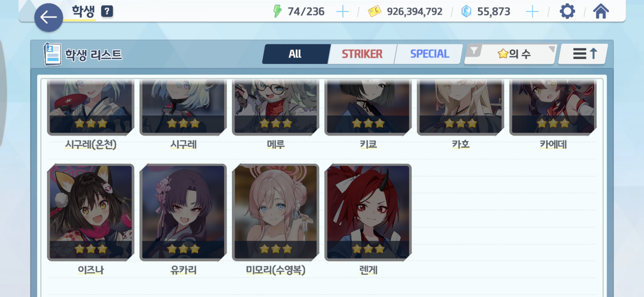Expand the '의 수' star sort dropdown
The height and width of the screenshot is (297, 644).
coord(514,54)
